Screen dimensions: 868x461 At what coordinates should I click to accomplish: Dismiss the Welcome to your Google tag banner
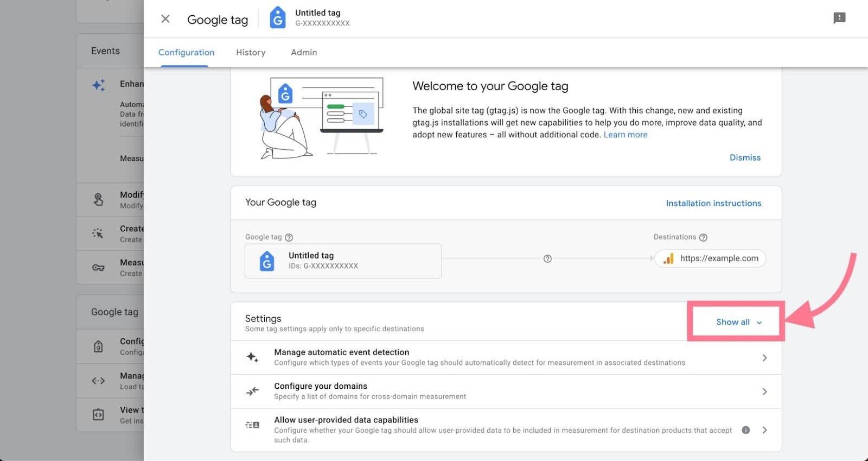[x=745, y=157]
